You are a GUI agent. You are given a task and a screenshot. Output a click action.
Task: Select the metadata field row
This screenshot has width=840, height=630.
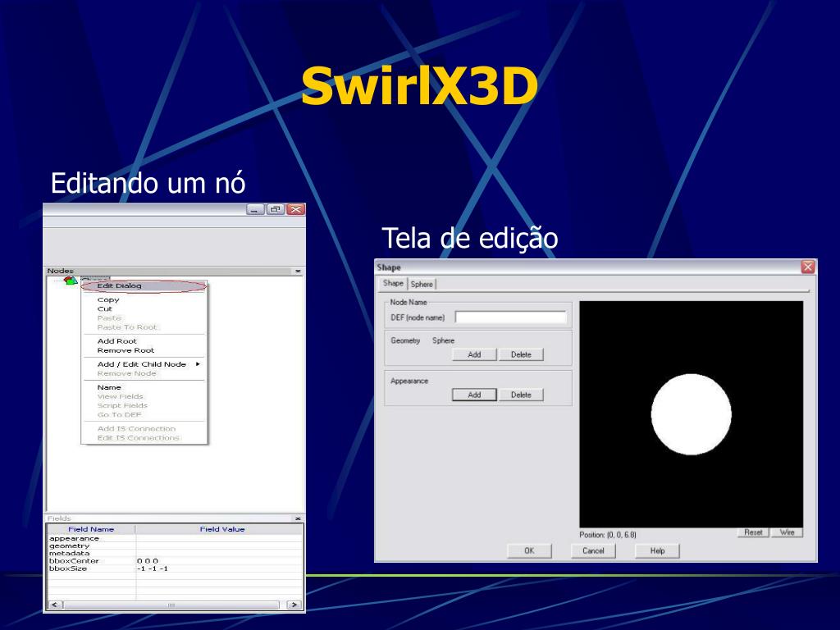point(176,554)
